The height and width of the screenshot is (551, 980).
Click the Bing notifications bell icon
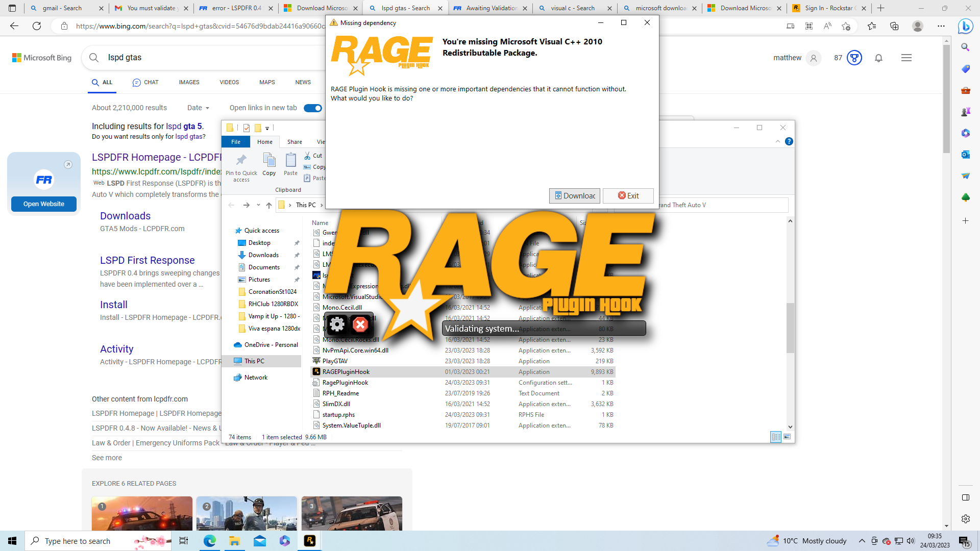(x=878, y=58)
